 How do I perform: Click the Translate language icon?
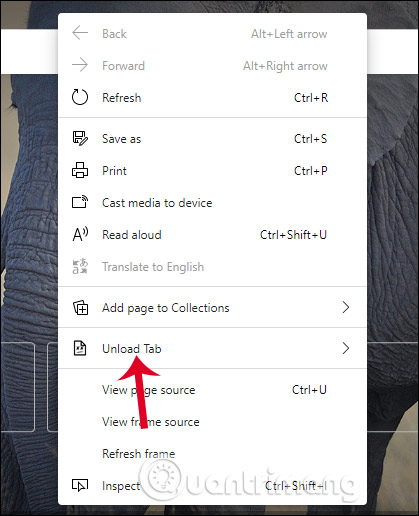pos(80,266)
